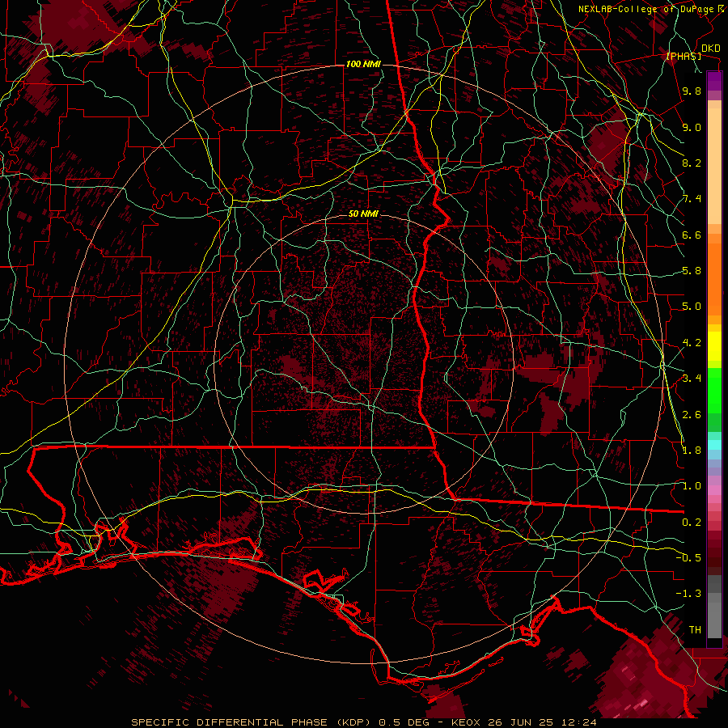Click the TH threshold label on scale
The width and height of the screenshot is (728, 728).
coord(695,630)
